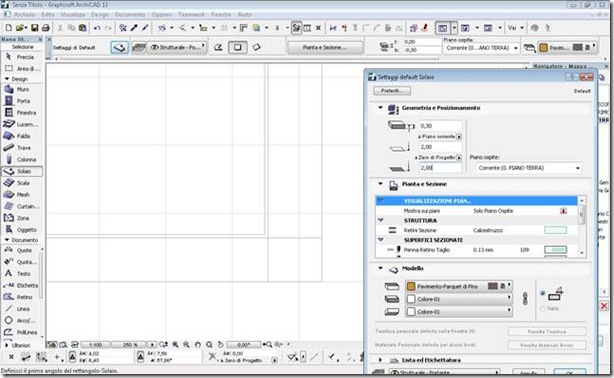Image resolution: width=614 pixels, height=378 pixels.
Task: Select the Zona zone tool
Action: point(22,218)
